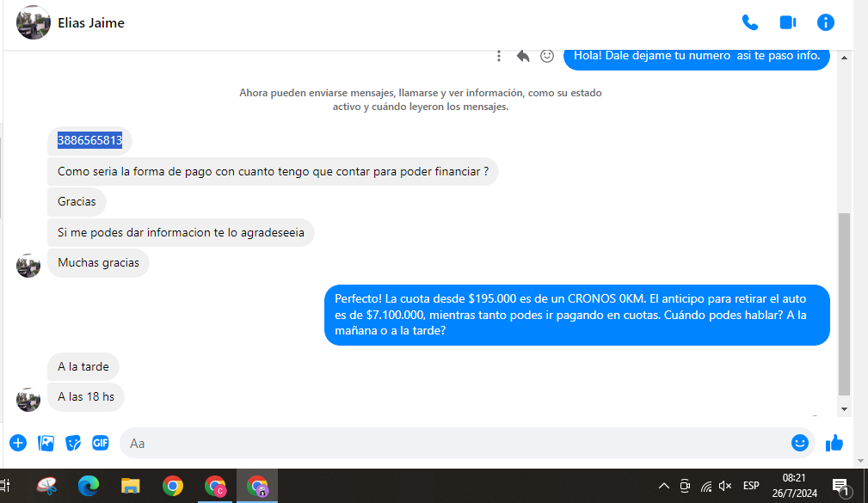
Task: Toggle the taskbar volume mute icon
Action: coord(725,486)
